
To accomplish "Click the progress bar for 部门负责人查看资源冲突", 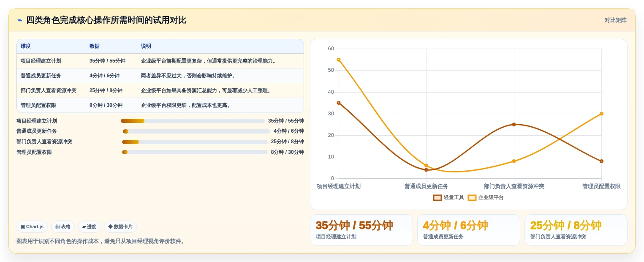I will pos(195,142).
